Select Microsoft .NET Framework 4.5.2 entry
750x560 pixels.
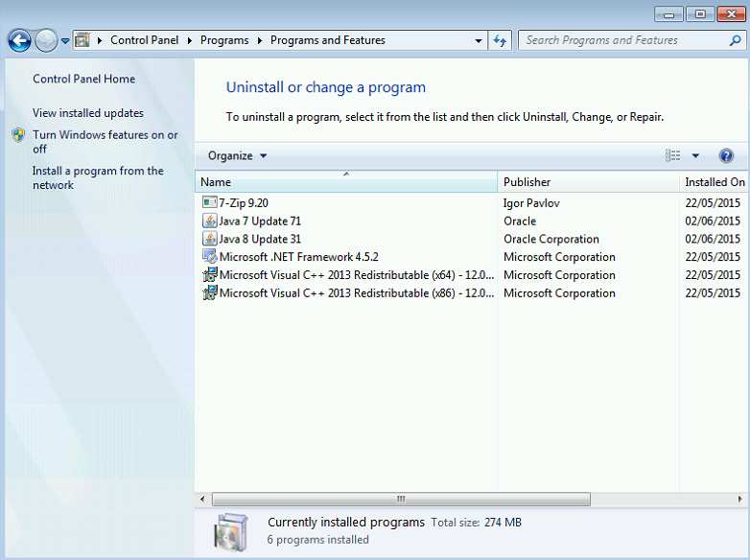298,257
